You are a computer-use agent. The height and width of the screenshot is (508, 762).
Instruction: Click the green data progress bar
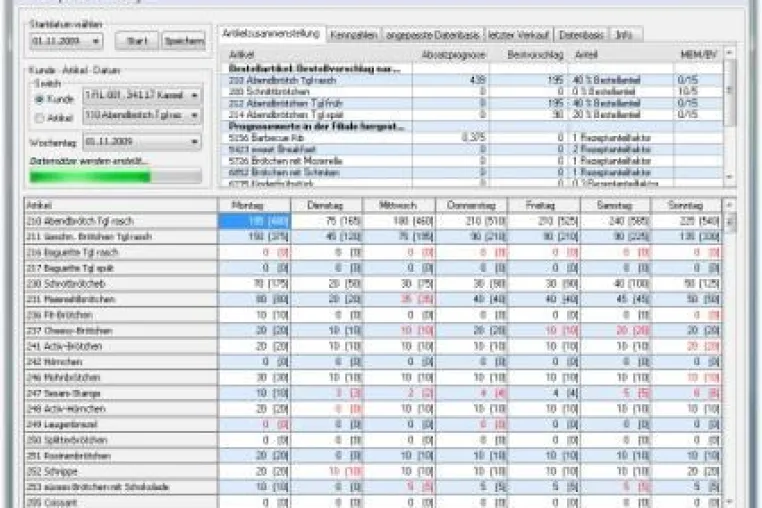click(116, 176)
